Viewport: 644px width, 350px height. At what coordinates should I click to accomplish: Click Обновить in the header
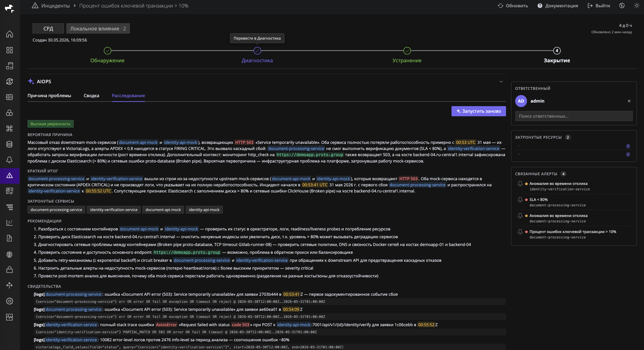[x=513, y=5]
